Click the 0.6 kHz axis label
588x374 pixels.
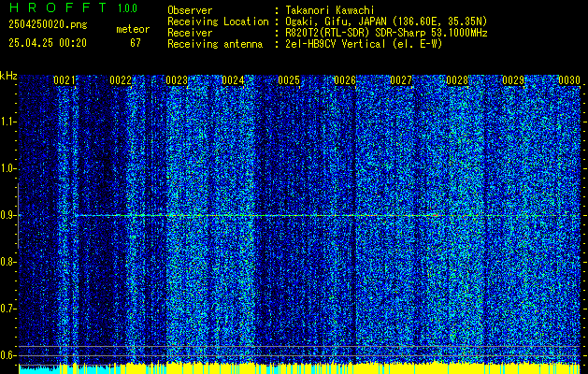[7, 355]
